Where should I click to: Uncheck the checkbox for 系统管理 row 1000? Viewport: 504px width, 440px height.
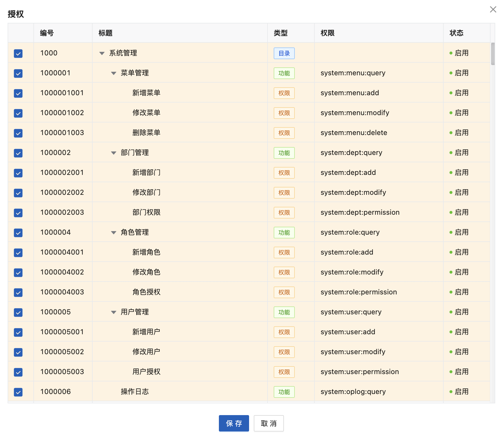(18, 54)
